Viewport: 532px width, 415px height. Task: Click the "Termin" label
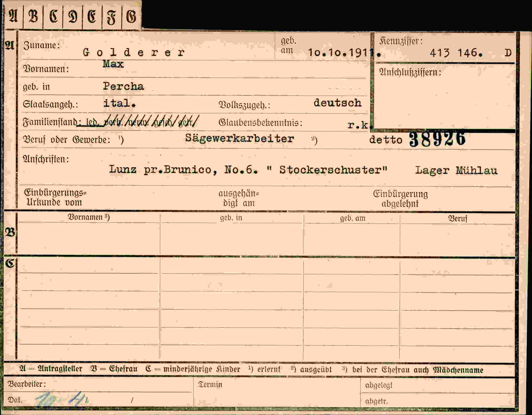coord(210,385)
